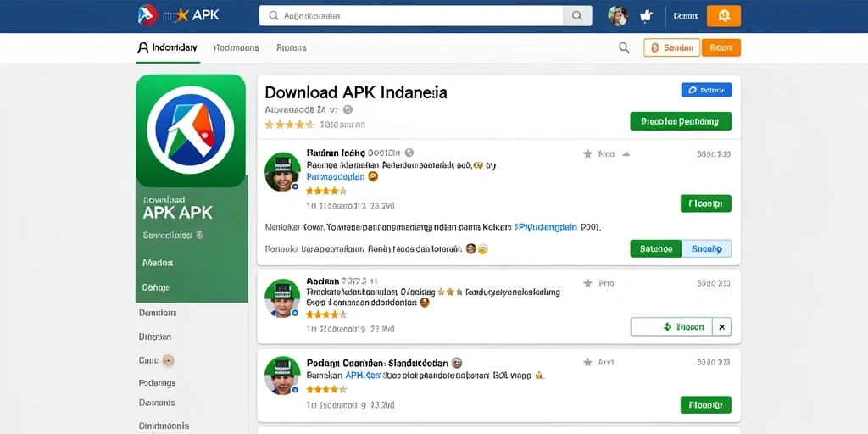This screenshot has width=868, height=434.
Task: Click the APK site logo in header
Action: tap(178, 15)
